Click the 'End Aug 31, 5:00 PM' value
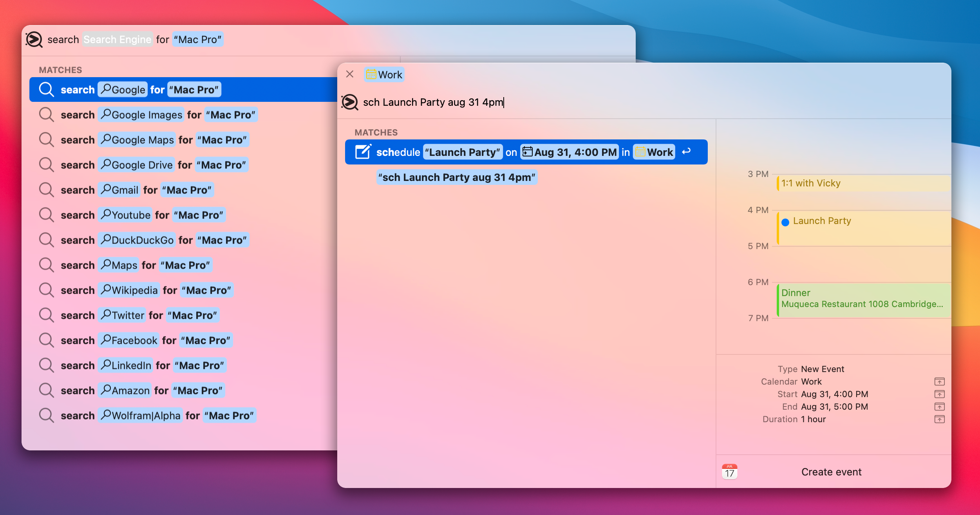The height and width of the screenshot is (515, 980). (x=834, y=407)
